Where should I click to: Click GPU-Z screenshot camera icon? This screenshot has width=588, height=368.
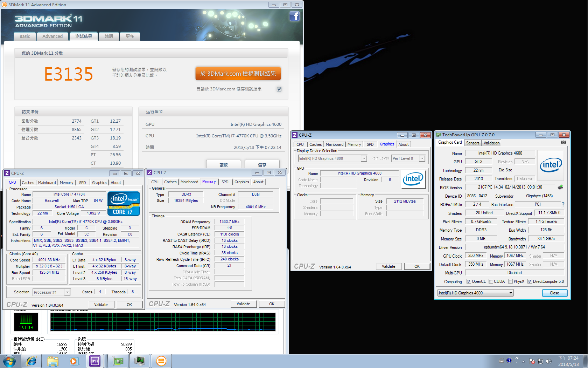point(563,142)
